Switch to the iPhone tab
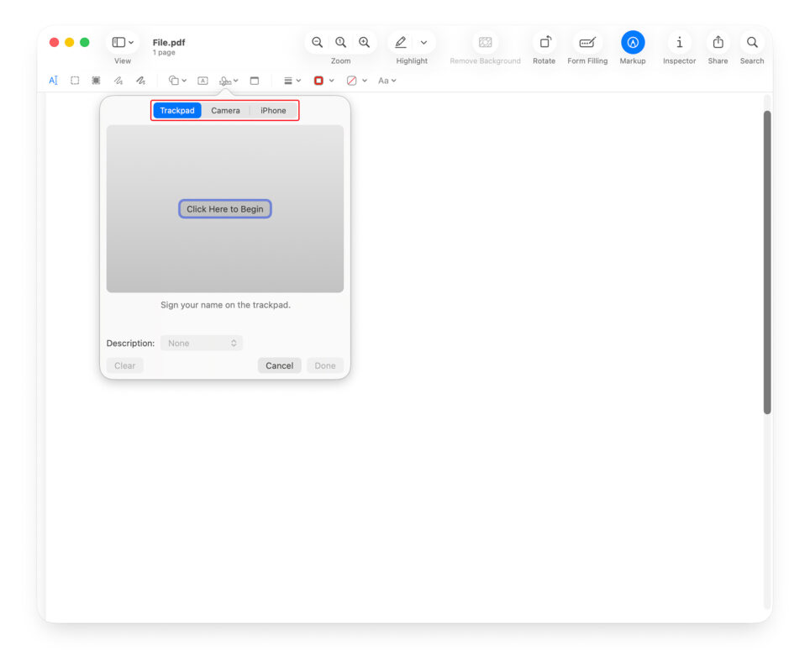 click(x=273, y=111)
